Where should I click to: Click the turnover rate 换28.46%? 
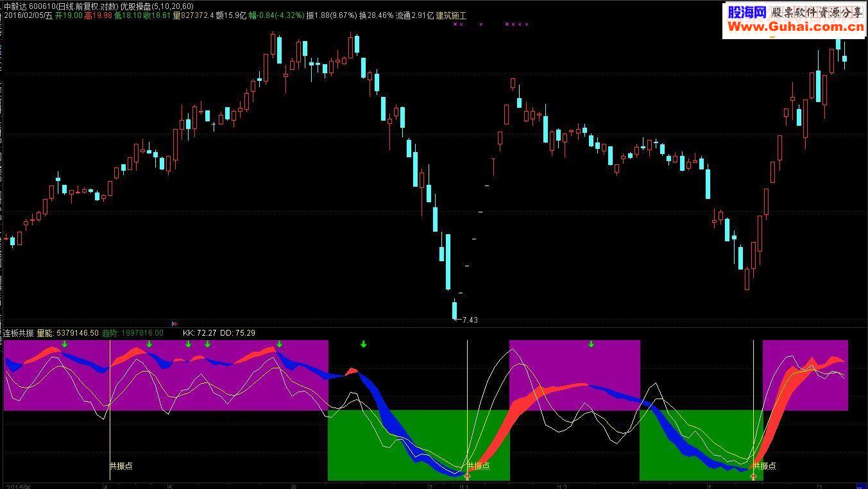pyautogui.click(x=376, y=15)
